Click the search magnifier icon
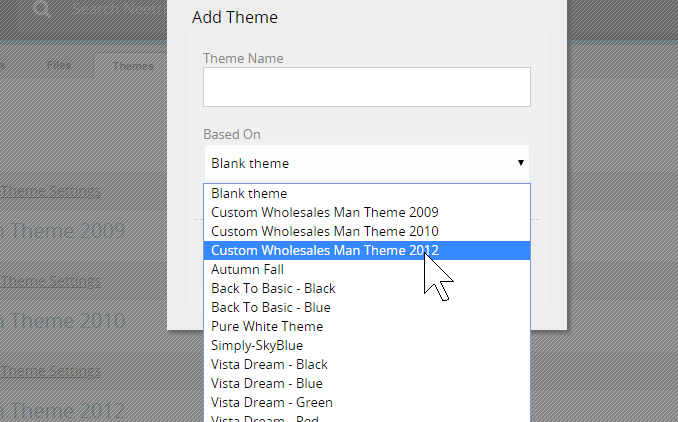678x422 pixels. point(42,11)
